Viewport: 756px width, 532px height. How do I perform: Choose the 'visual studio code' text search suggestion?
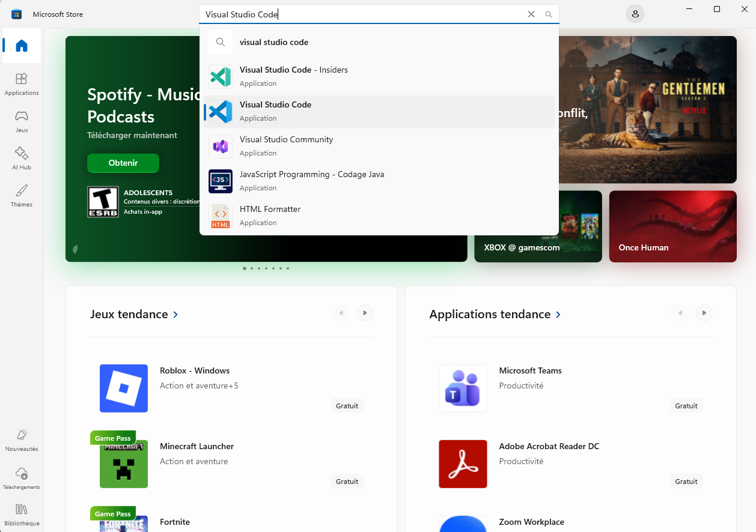click(379, 42)
